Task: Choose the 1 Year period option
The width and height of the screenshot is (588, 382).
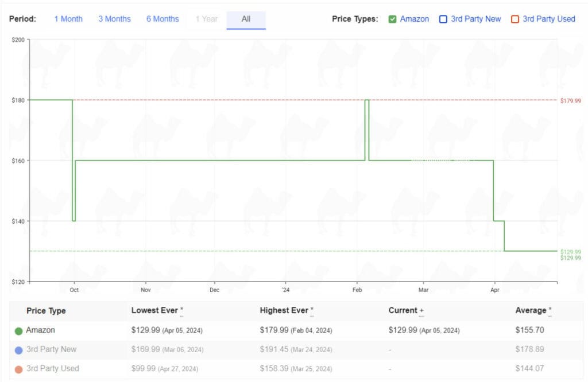Action: (206, 19)
